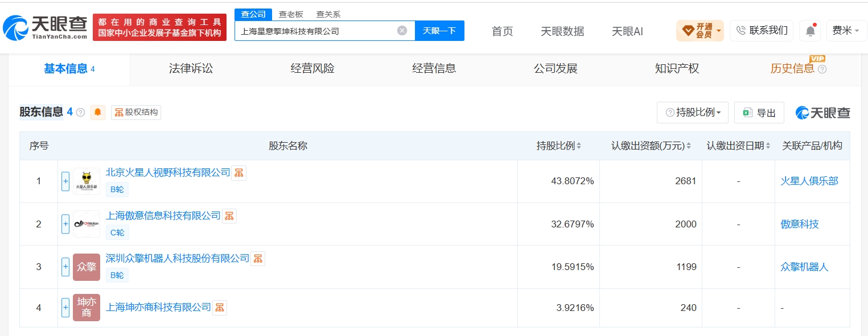This screenshot has width=868, height=336.
Task: Open equity structure icon for 北京火星人视野科技有限公司
Action: 239,173
